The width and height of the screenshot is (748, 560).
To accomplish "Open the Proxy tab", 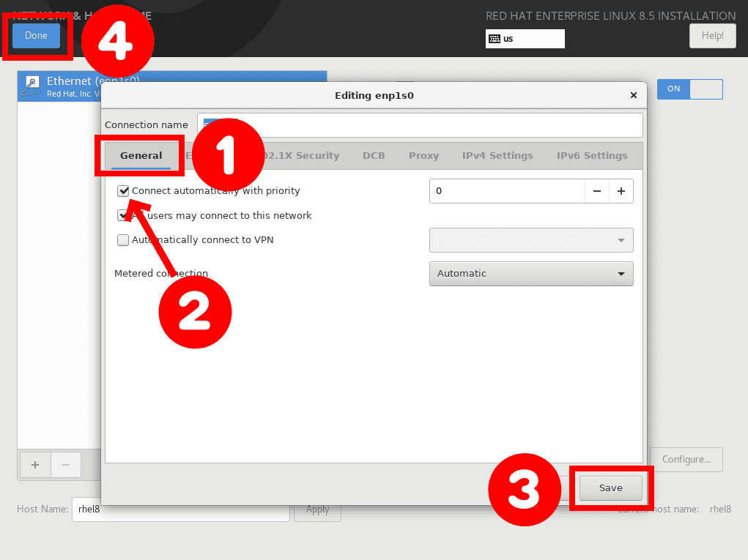I will [x=423, y=155].
